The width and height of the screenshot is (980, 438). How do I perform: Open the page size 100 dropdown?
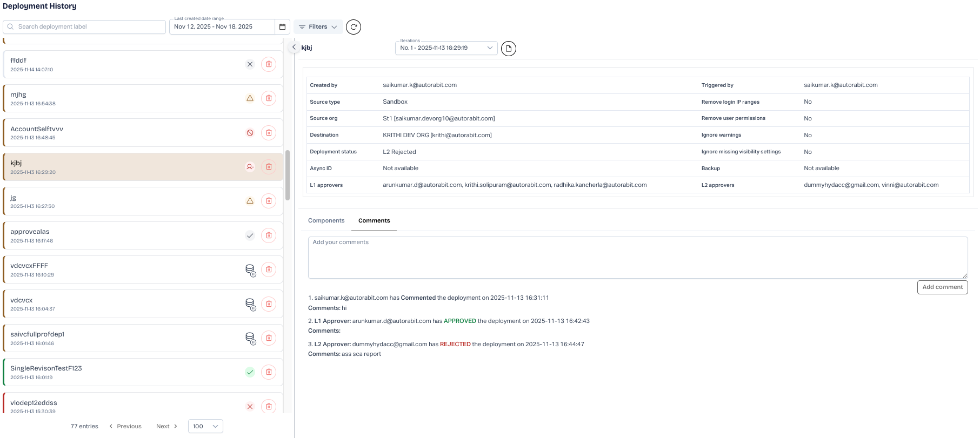point(205,426)
